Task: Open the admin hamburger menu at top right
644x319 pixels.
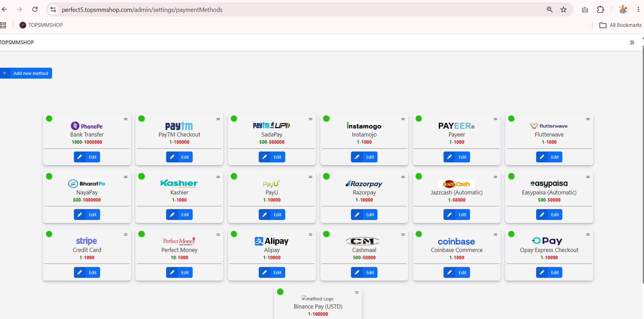Action: click(632, 42)
